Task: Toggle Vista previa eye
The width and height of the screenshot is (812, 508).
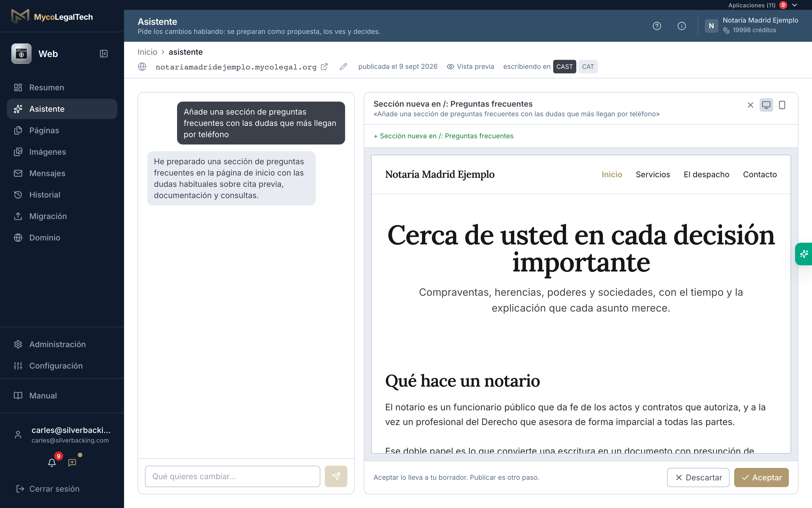Action: tap(470, 67)
